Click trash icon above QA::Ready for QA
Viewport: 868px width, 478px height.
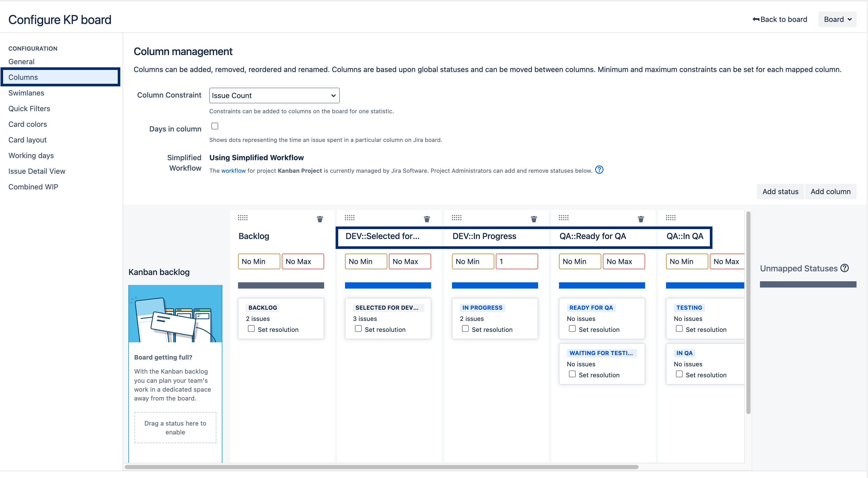640,219
